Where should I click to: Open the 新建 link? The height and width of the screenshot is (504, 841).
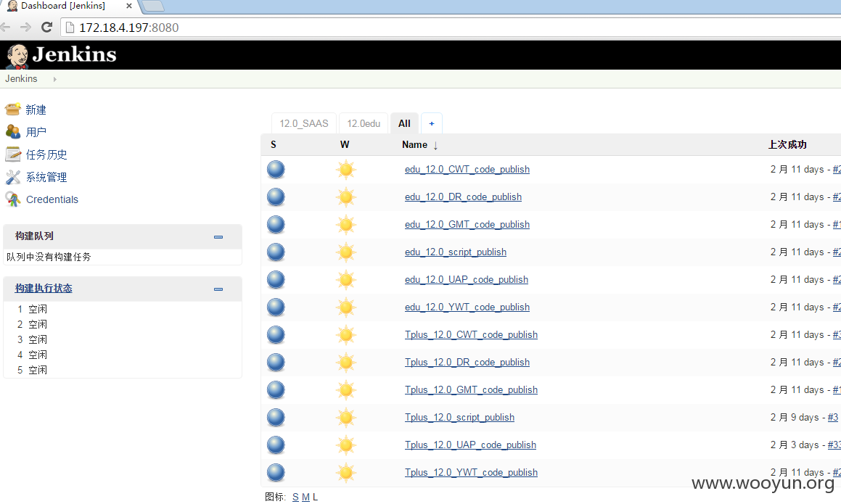coord(36,110)
